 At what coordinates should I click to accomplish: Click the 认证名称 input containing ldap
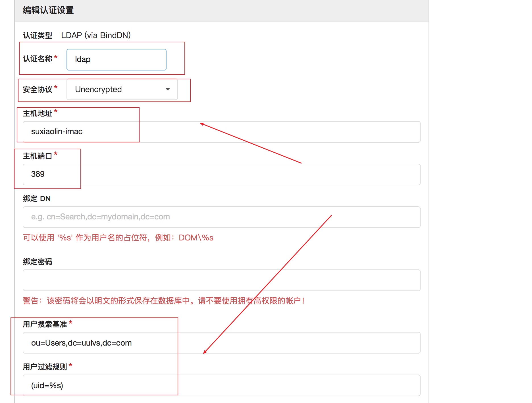(x=117, y=59)
